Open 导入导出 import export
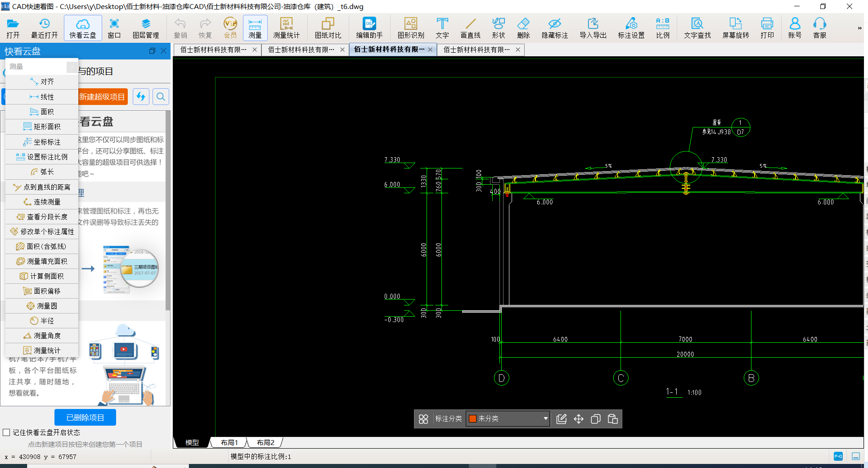Image resolution: width=868 pixels, height=468 pixels. tap(593, 28)
